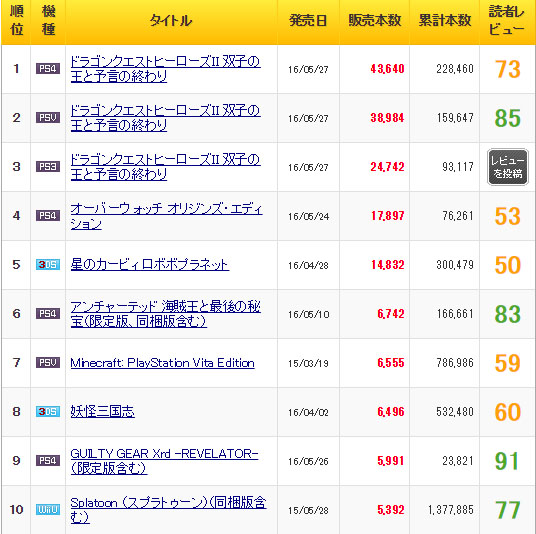Click the sales figure 5,392
This screenshot has height=534, width=536.
391,510
